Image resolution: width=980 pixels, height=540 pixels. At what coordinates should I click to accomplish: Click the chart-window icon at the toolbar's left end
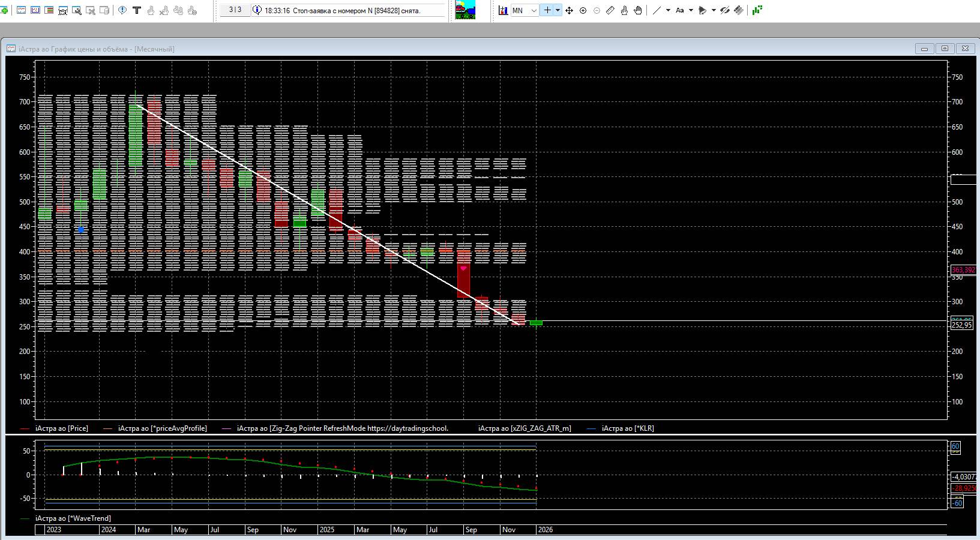click(21, 10)
